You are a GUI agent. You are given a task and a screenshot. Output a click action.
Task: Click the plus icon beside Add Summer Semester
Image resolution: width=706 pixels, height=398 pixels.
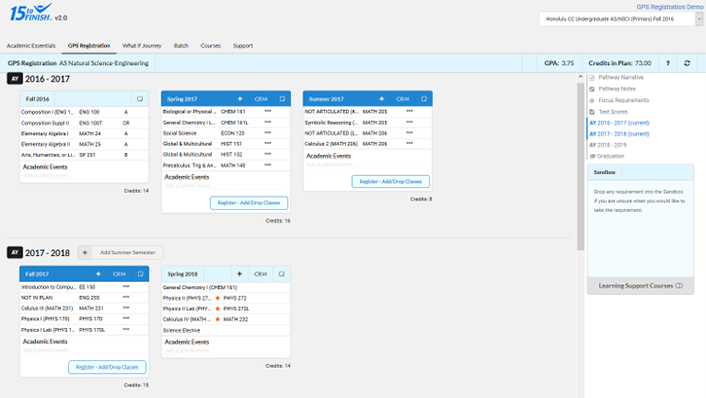point(85,253)
